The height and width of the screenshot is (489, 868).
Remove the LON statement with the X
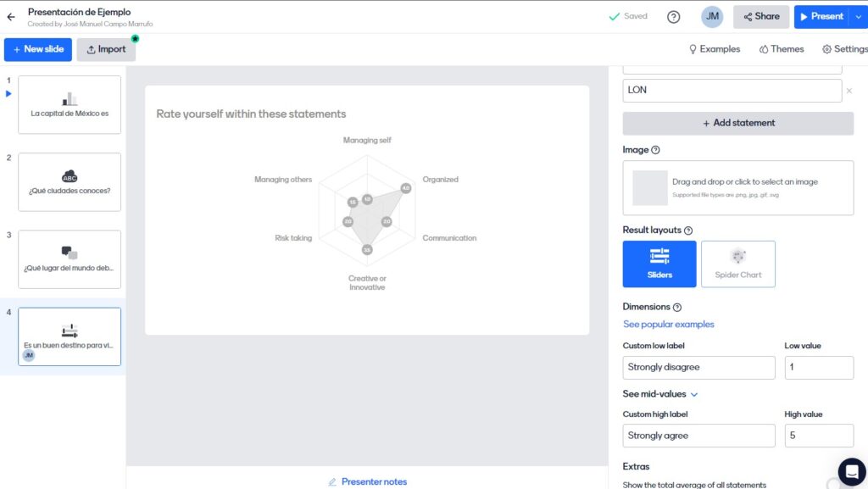pyautogui.click(x=849, y=91)
